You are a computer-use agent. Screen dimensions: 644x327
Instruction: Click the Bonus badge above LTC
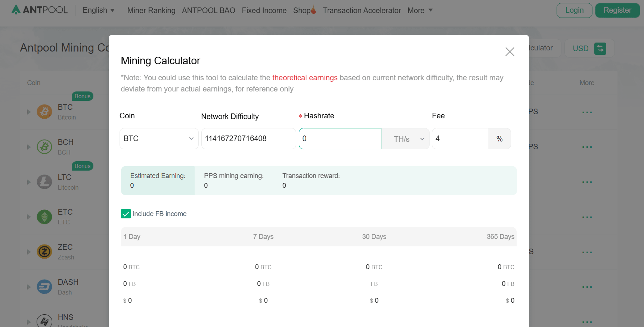[83, 166]
